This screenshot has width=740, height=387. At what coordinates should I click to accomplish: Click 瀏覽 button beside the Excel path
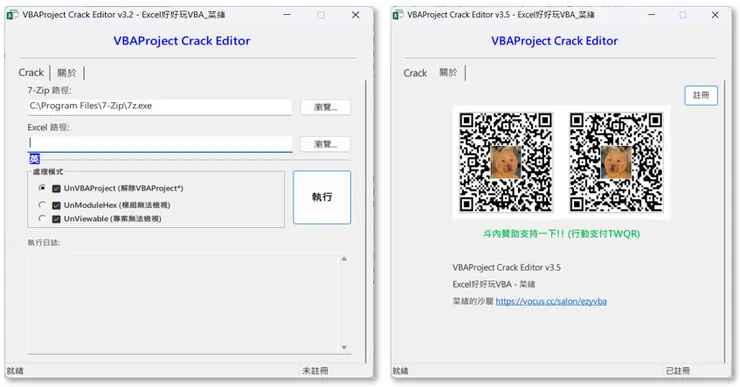click(326, 144)
